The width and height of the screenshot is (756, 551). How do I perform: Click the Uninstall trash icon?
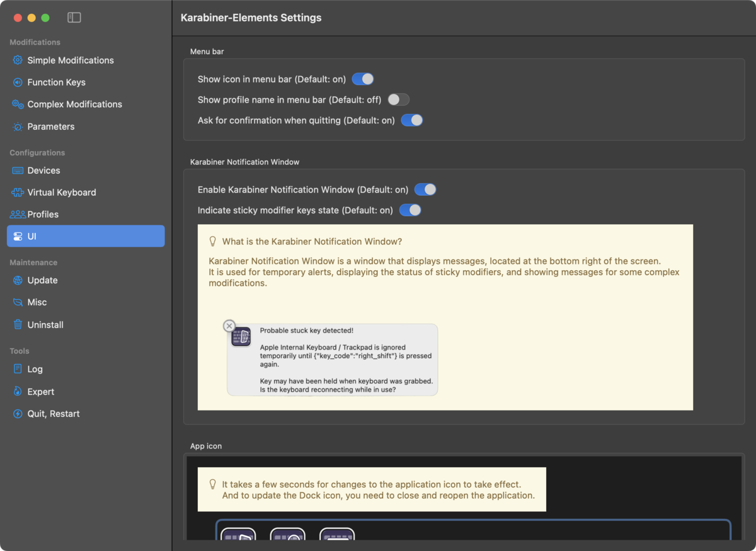coord(18,325)
